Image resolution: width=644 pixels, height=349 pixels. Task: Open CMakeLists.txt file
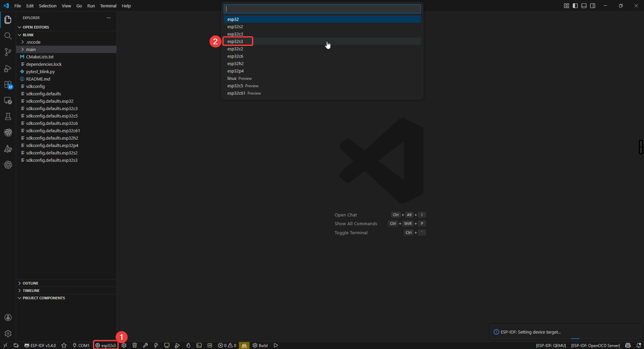click(66, 57)
